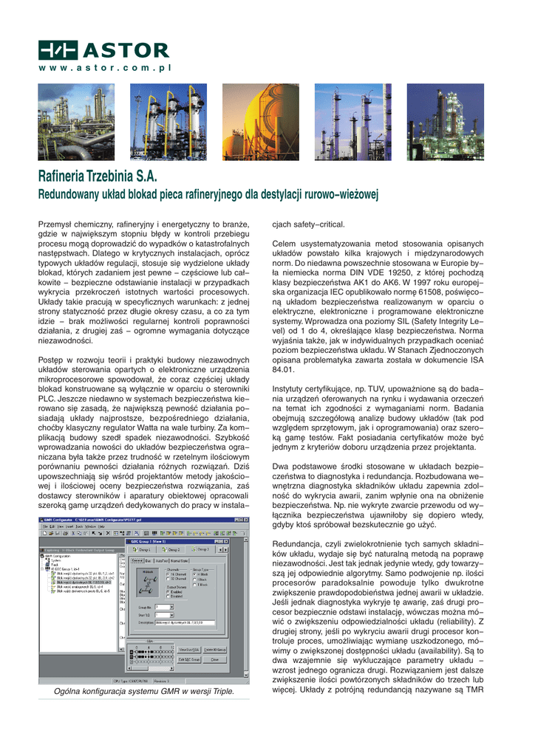Open the Group No dropdown
535x756 pixels.
tap(171, 605)
